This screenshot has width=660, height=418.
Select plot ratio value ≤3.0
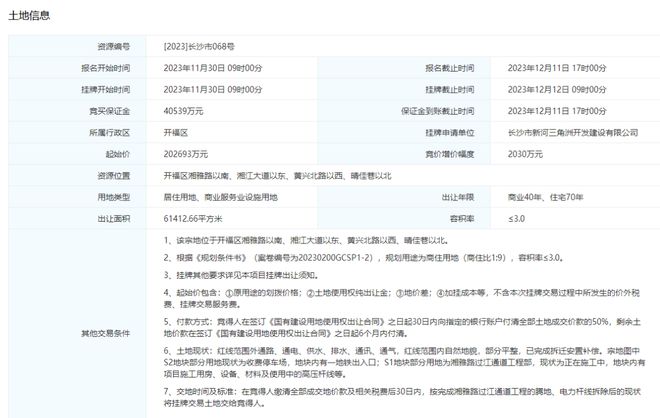tap(516, 218)
